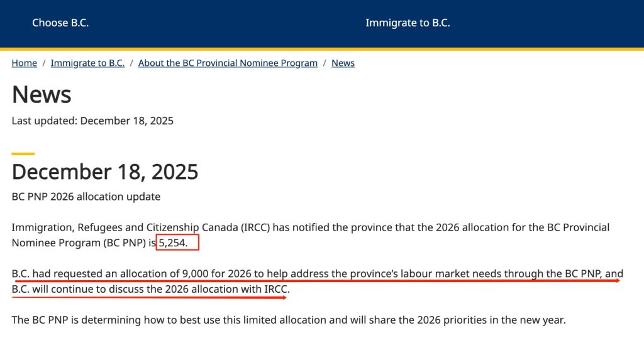
Task: Select the December 18, 2025 heading
Action: (105, 172)
